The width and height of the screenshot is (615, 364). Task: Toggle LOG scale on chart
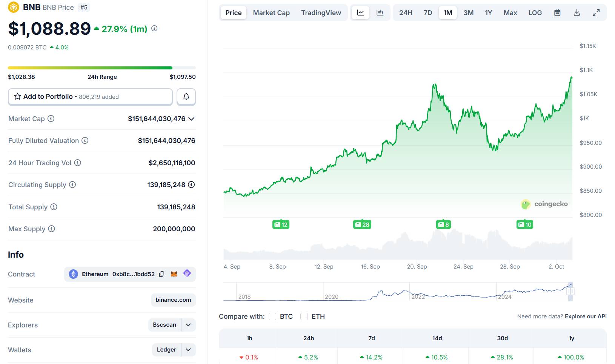535,13
